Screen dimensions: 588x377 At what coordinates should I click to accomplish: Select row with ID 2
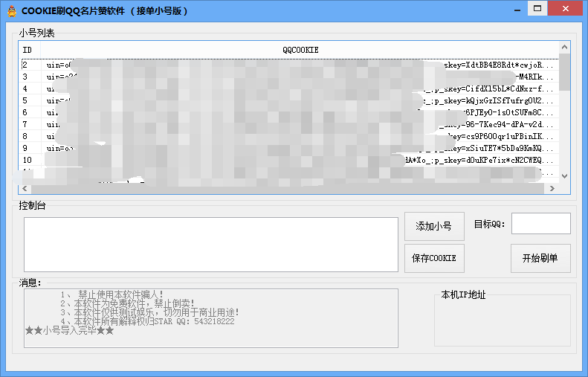pos(288,65)
